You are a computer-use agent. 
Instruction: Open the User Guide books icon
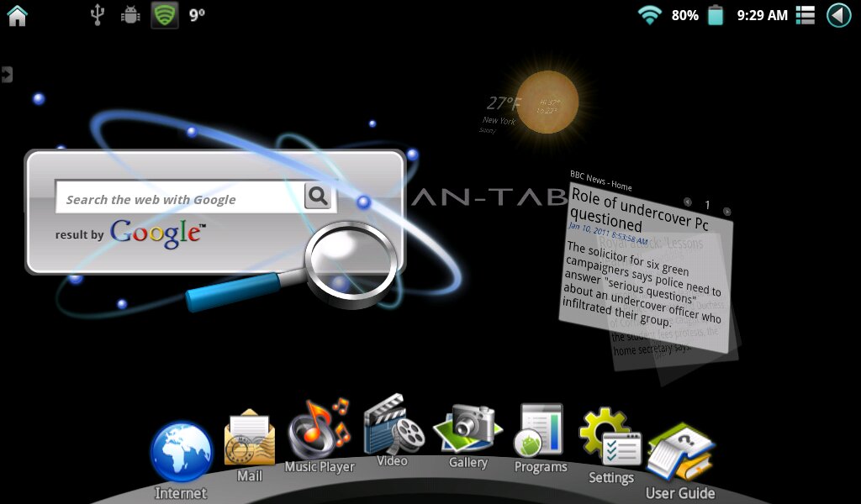click(x=680, y=454)
